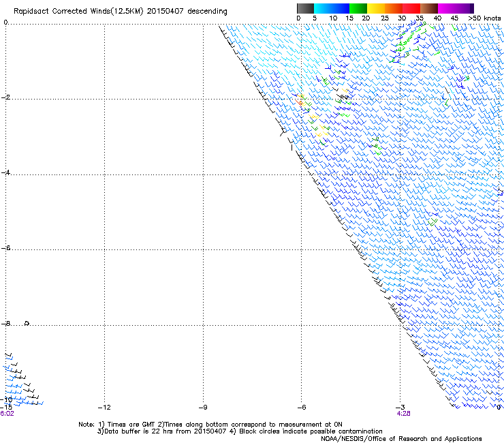This screenshot has height=443, width=504.
Task: Click the longitude label '-9' on bottom axis
Action: tap(203, 408)
